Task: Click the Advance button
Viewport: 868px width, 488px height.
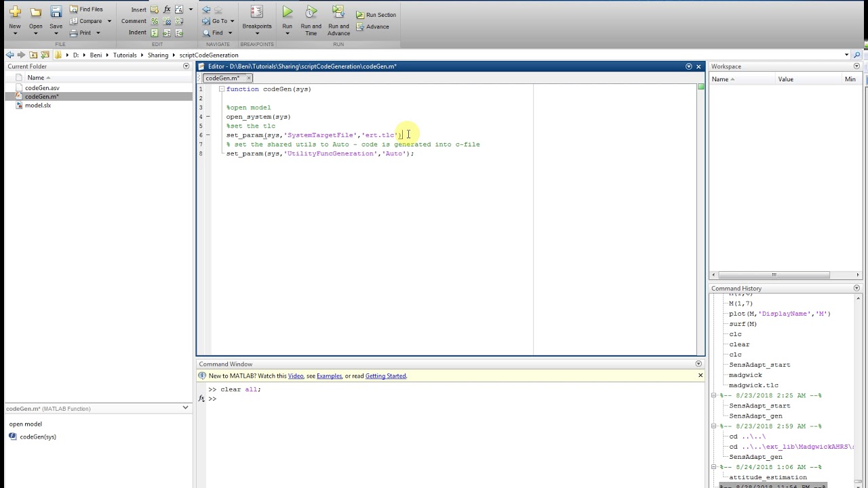Action: tap(372, 26)
